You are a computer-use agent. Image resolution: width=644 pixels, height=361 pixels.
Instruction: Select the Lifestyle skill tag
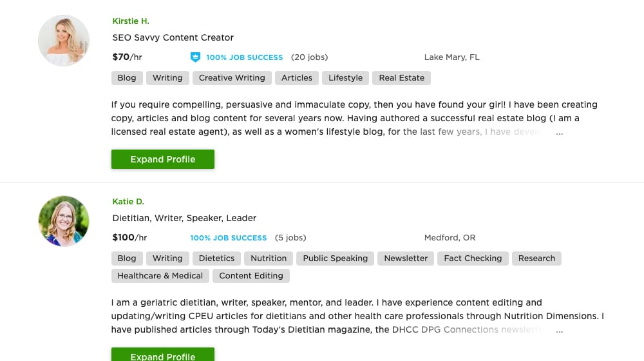[345, 78]
